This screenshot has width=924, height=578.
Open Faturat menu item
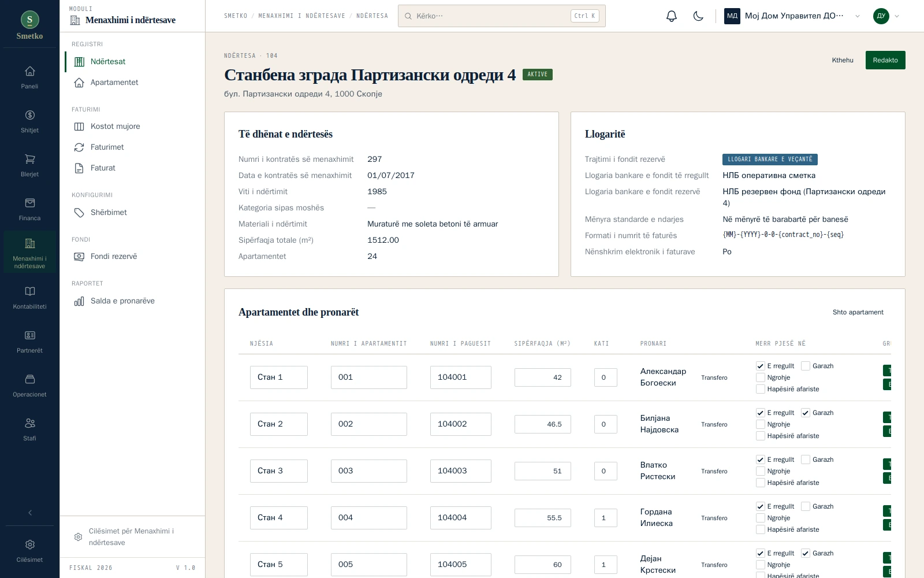tap(132, 168)
